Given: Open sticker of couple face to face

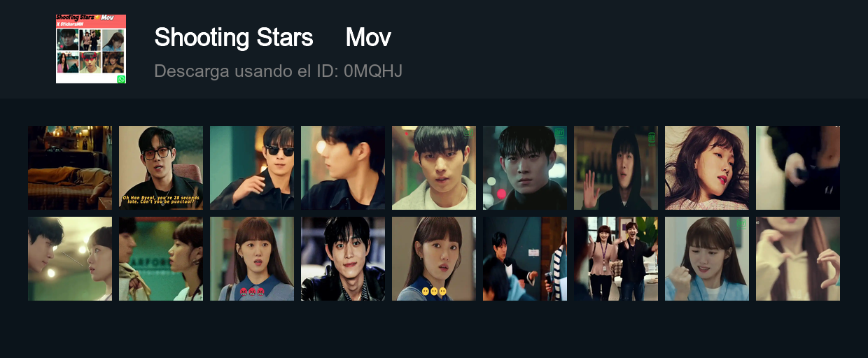Looking at the screenshot, I should pos(70,259).
